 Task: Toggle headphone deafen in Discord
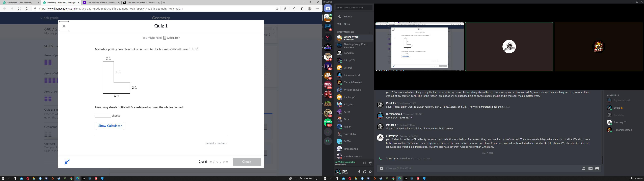(365, 171)
